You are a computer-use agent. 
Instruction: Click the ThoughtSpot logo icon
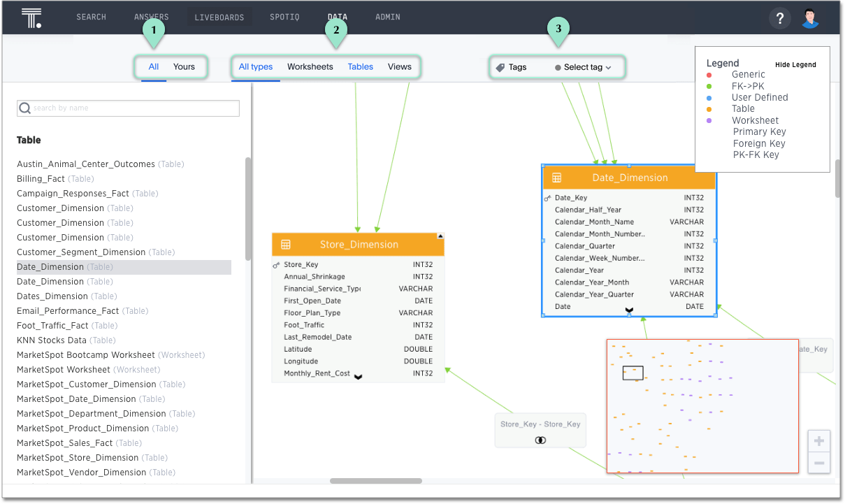click(32, 17)
